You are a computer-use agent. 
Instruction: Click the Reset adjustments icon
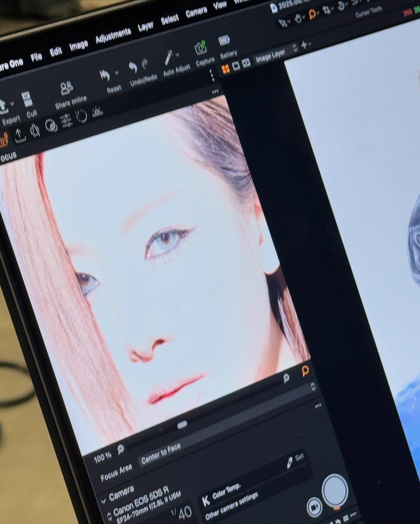pyautogui.click(x=105, y=76)
